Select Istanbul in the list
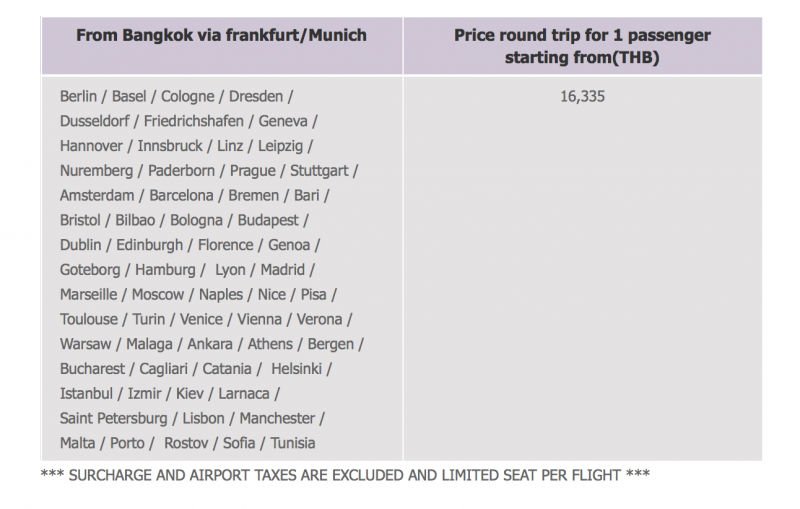The height and width of the screenshot is (509, 800). point(86,394)
